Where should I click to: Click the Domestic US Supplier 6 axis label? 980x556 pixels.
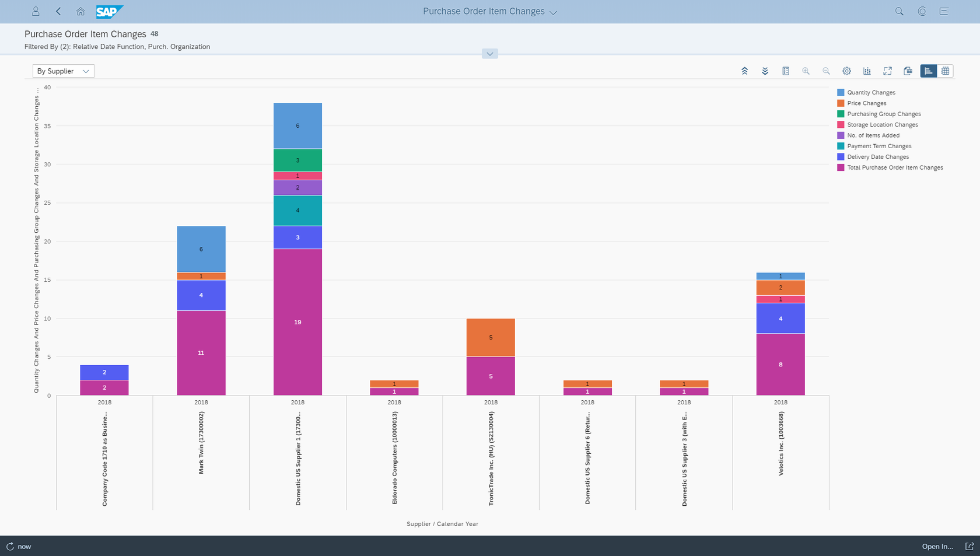coord(587,458)
